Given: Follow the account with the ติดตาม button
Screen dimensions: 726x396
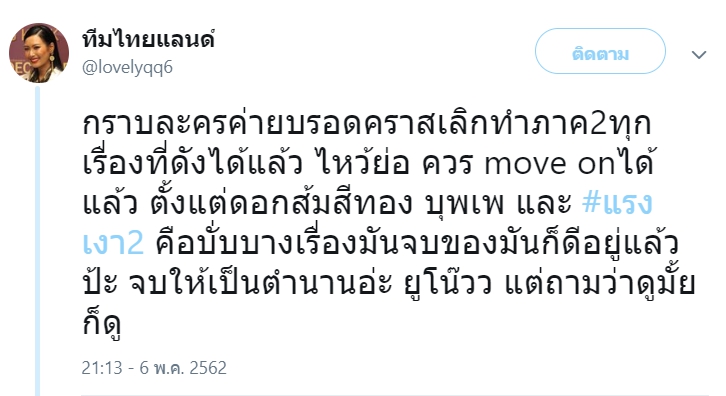Looking at the screenshot, I should (x=600, y=51).
